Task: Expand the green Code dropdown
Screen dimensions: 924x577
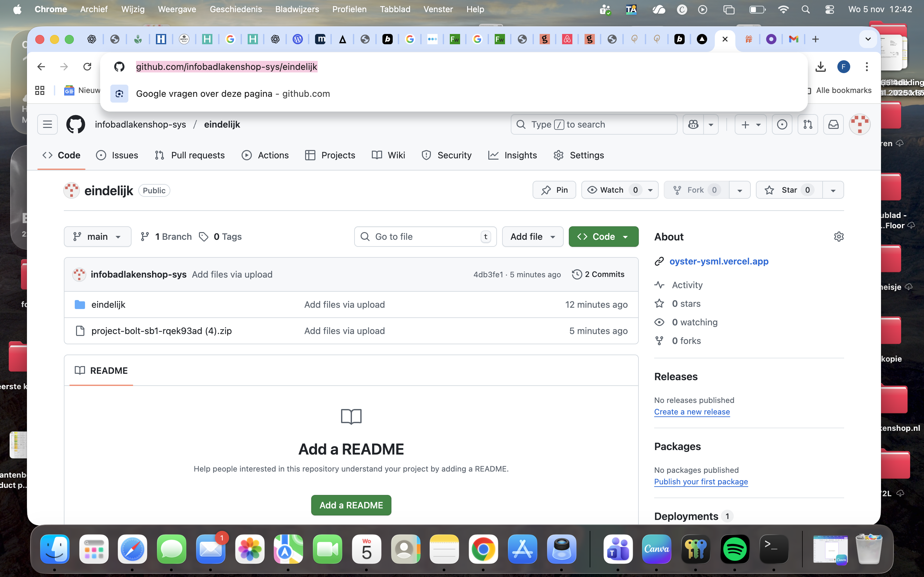Action: point(603,237)
